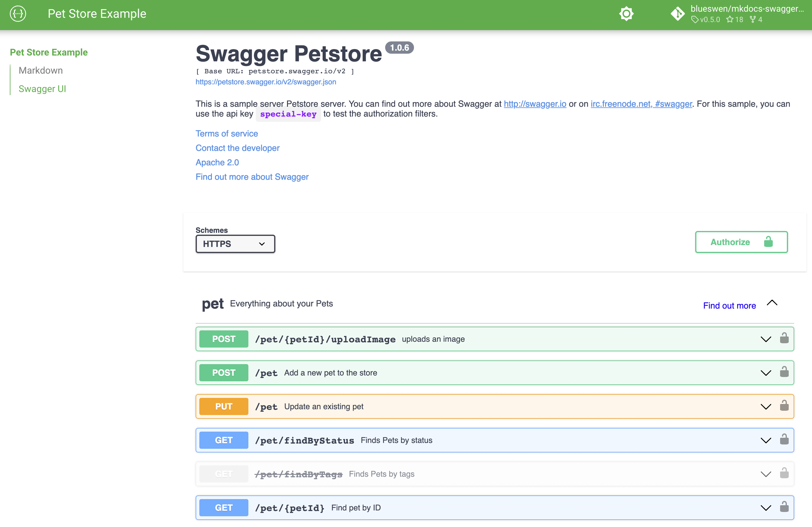The width and height of the screenshot is (812, 527).
Task: Click the site logo icon in the header
Action: pos(17,14)
